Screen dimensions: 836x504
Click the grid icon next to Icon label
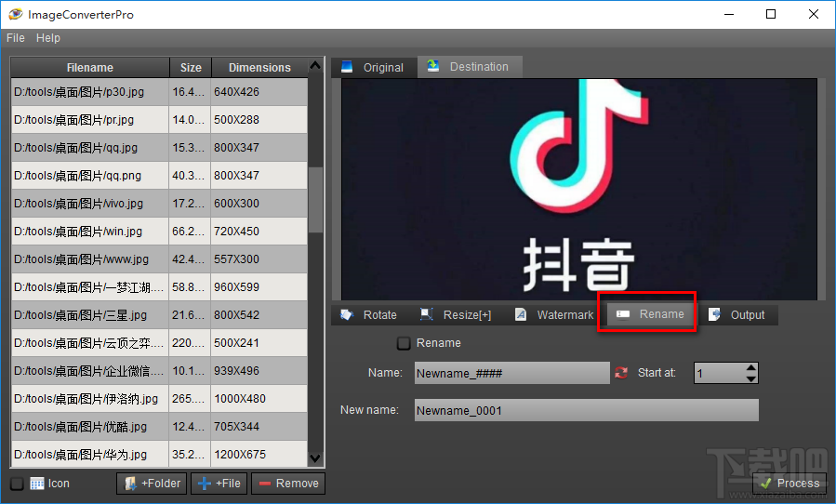click(37, 484)
